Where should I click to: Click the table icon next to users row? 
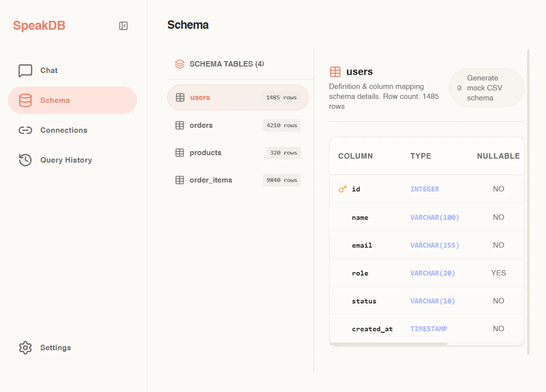click(180, 98)
